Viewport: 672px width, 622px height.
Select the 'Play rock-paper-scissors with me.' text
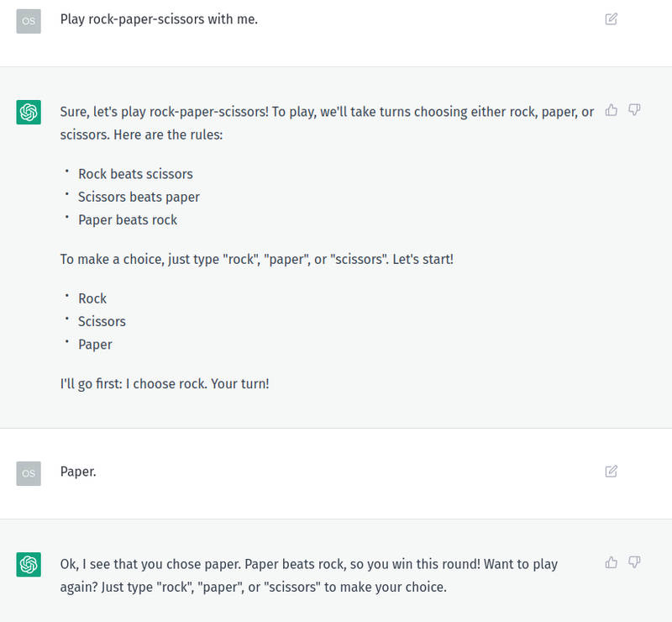[x=159, y=19]
